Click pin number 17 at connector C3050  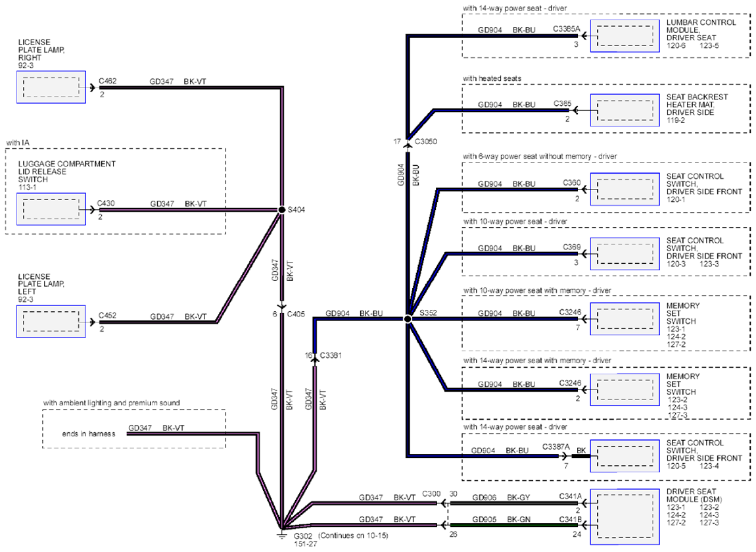pos(397,141)
